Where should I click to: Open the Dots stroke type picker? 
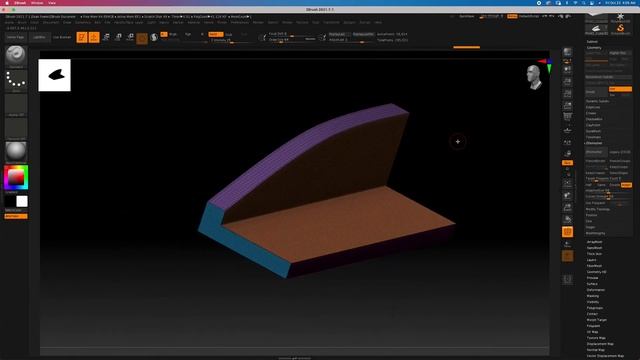16,80
